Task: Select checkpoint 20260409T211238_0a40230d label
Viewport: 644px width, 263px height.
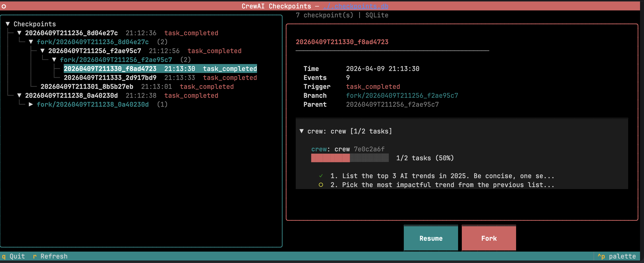Action: click(71, 96)
